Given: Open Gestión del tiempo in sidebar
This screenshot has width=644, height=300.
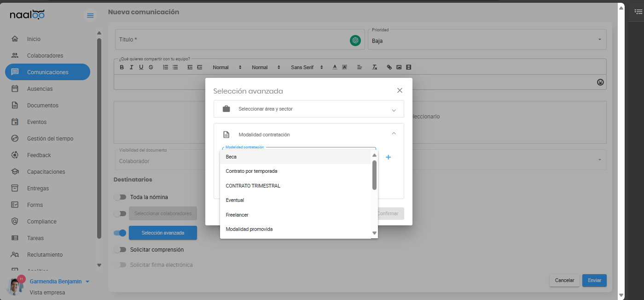Looking at the screenshot, I should pos(47,139).
